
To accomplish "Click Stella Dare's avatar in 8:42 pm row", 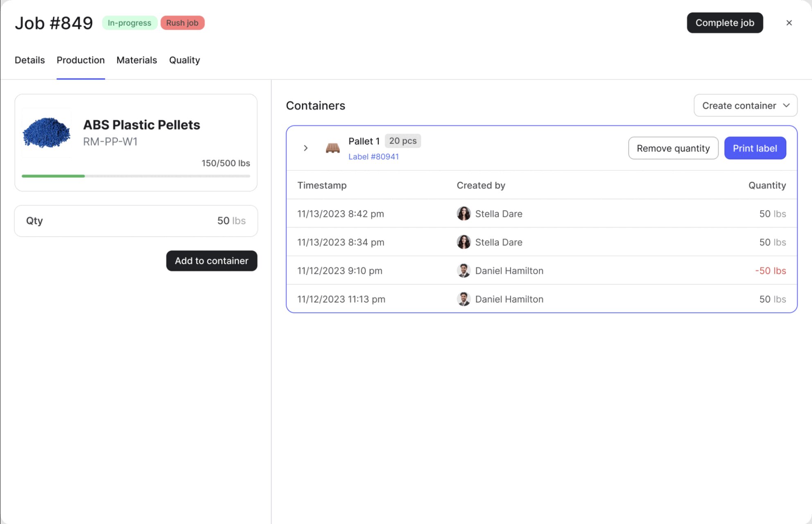I will (464, 214).
